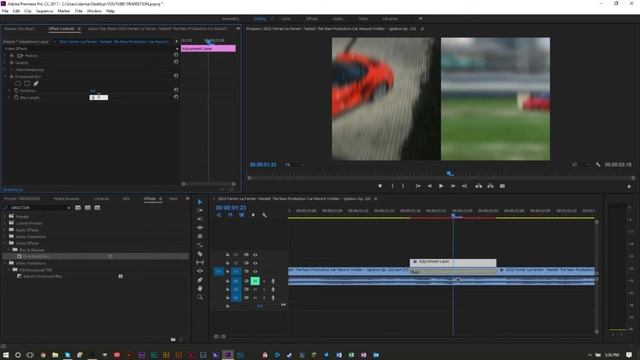Click the timeline playhead marker on ruler
This screenshot has height=360, width=640.
click(453, 215)
